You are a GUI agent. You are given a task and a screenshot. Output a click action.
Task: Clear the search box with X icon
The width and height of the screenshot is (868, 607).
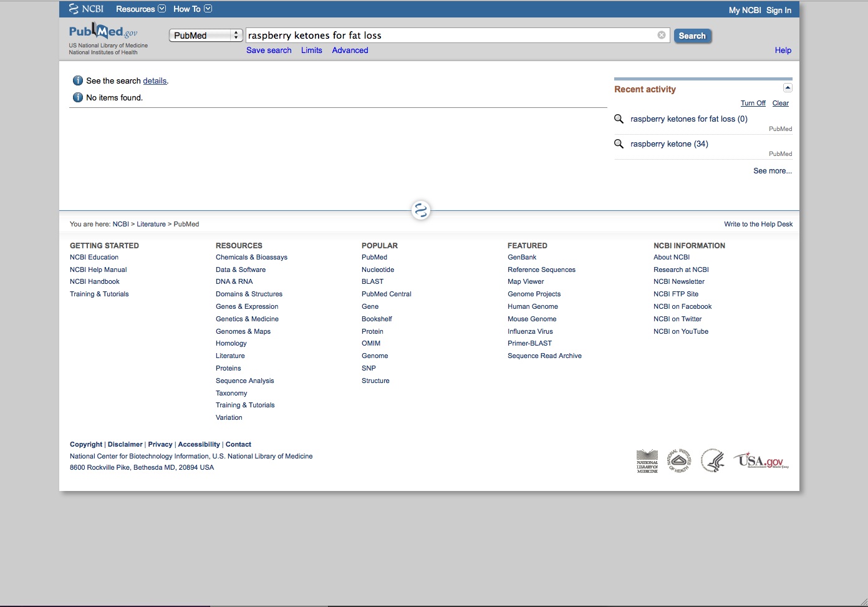662,35
